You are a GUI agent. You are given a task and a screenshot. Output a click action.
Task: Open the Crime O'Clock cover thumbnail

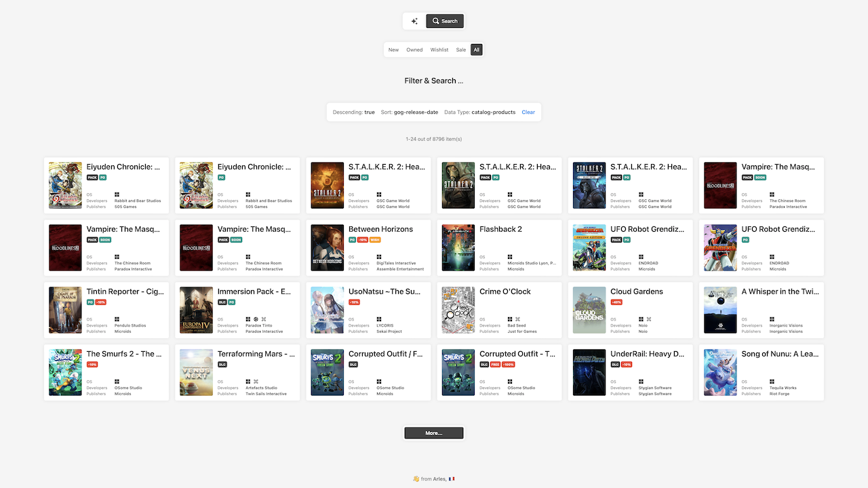point(458,310)
